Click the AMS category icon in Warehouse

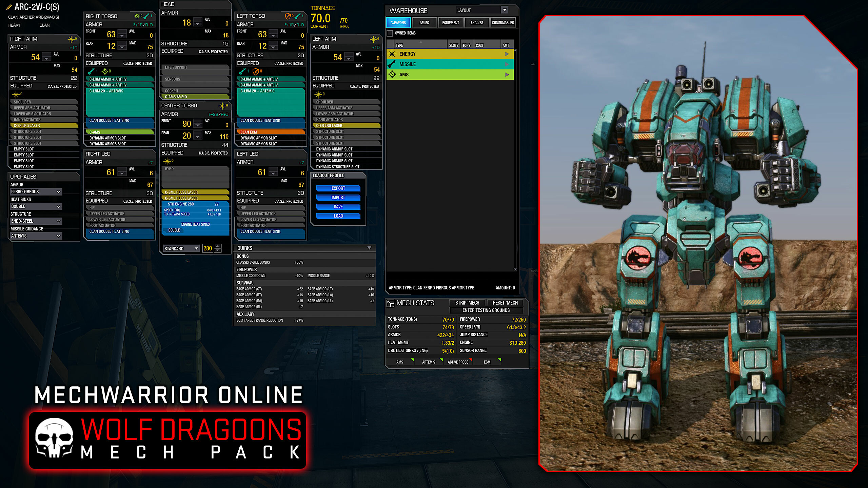click(x=392, y=74)
